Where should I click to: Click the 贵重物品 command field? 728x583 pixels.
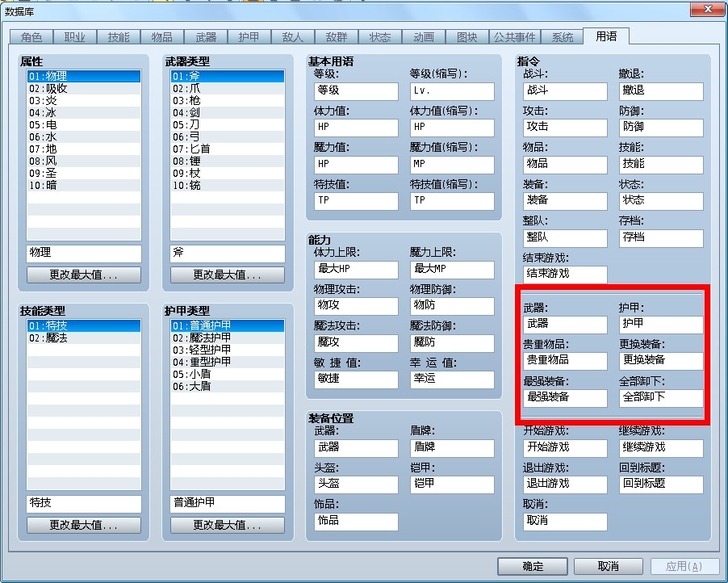[x=565, y=361]
